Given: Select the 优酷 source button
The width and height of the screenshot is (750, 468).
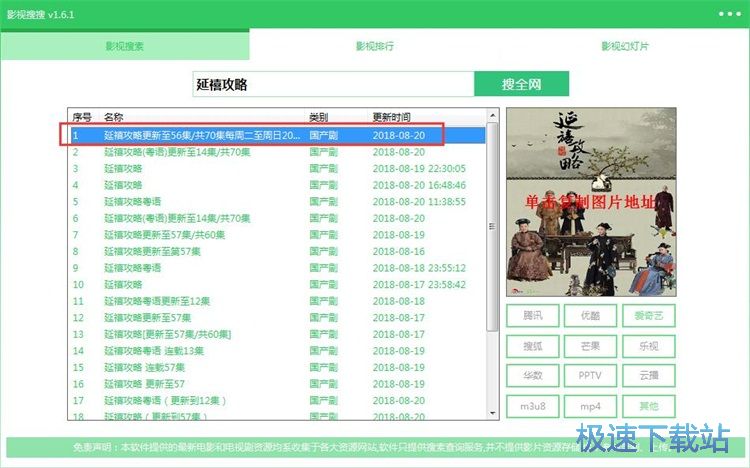Looking at the screenshot, I should click(590, 315).
